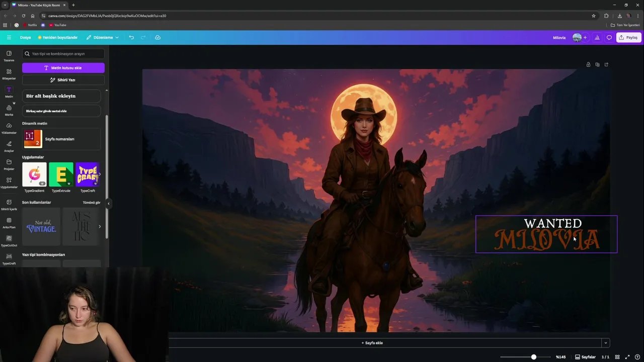This screenshot has width=644, height=362.
Task: Open the TypeCutOut sidebar app
Action: point(9,241)
